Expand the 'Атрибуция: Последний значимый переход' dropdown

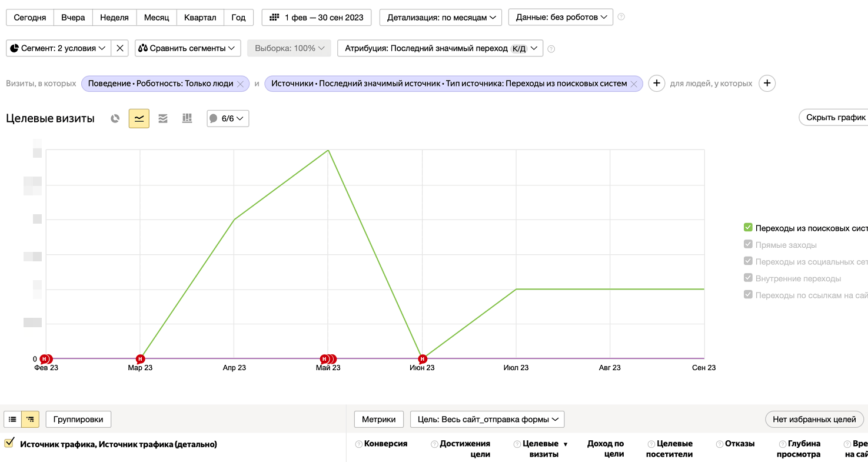point(440,48)
